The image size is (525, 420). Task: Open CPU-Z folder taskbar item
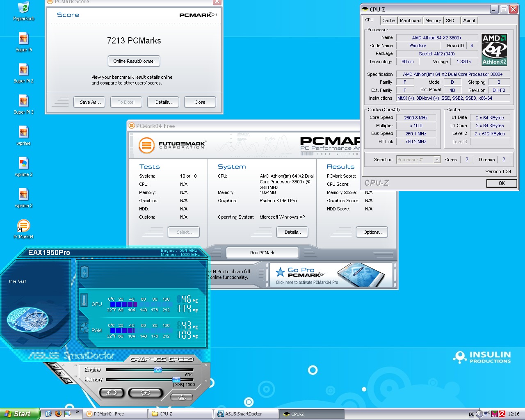click(x=181, y=414)
